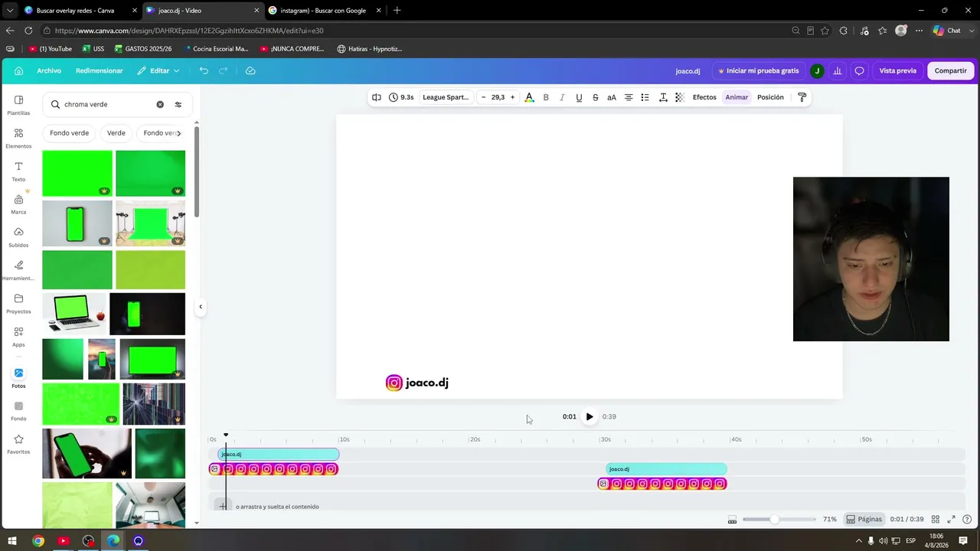The width and height of the screenshot is (980, 551).
Task: Toggle italic formatting
Action: click(x=562, y=97)
